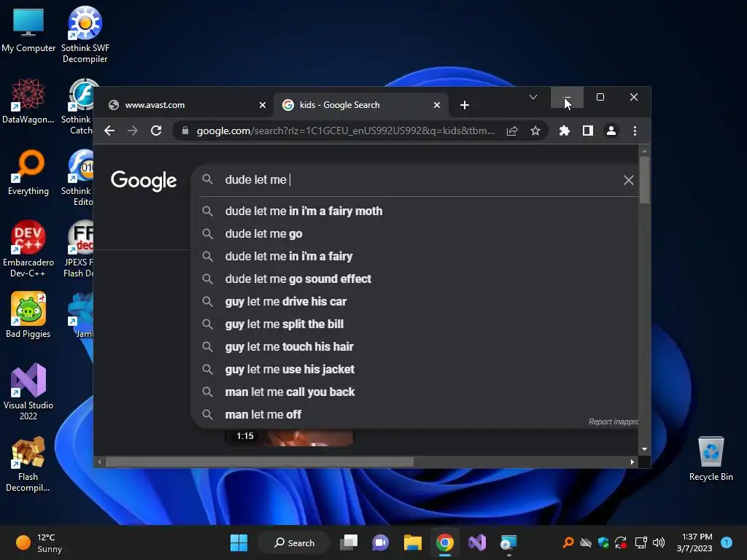
Task: Choose suggestion 'dude let me go'
Action: pyautogui.click(x=414, y=234)
